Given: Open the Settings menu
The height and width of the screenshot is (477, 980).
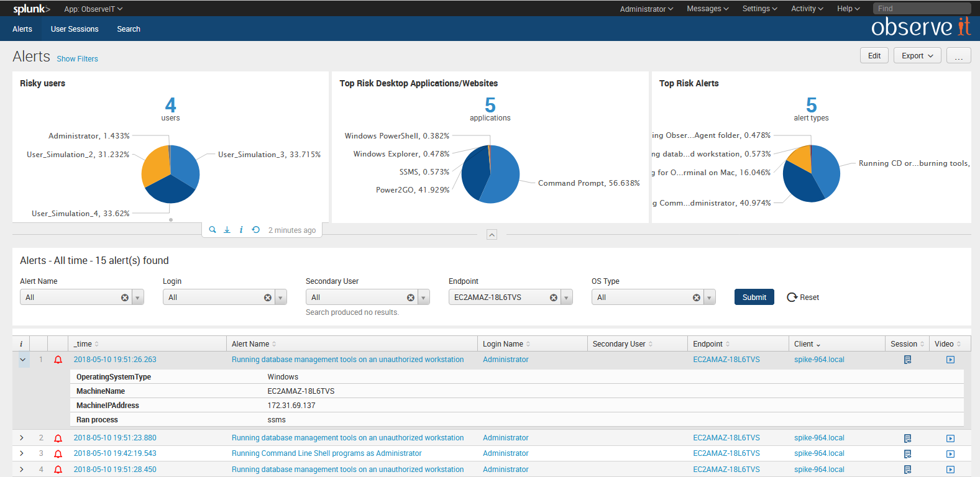Looking at the screenshot, I should tap(759, 9).
